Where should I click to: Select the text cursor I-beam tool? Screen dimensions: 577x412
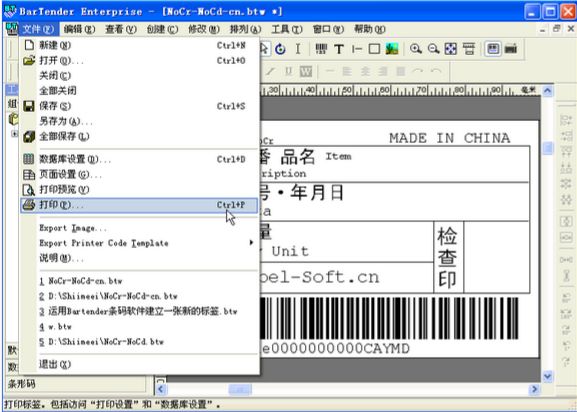[298, 49]
